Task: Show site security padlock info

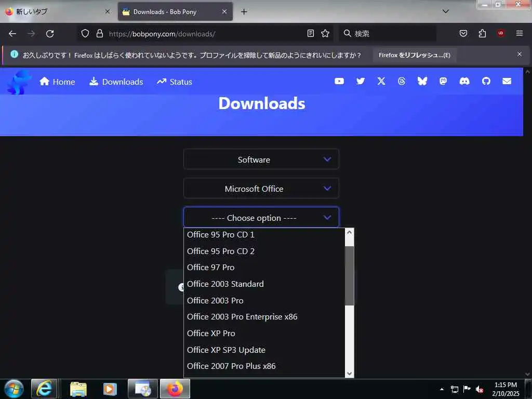Action: point(99,33)
